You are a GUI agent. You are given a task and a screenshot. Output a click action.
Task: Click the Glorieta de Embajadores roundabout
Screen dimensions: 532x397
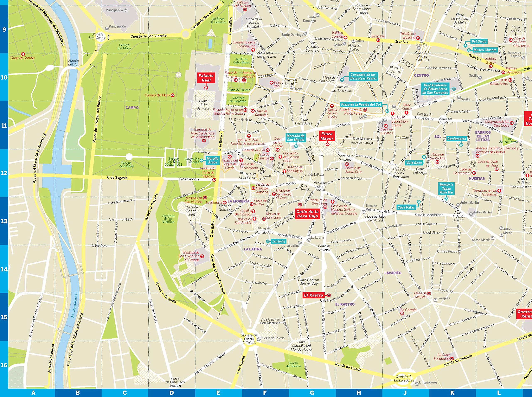coord(404,378)
